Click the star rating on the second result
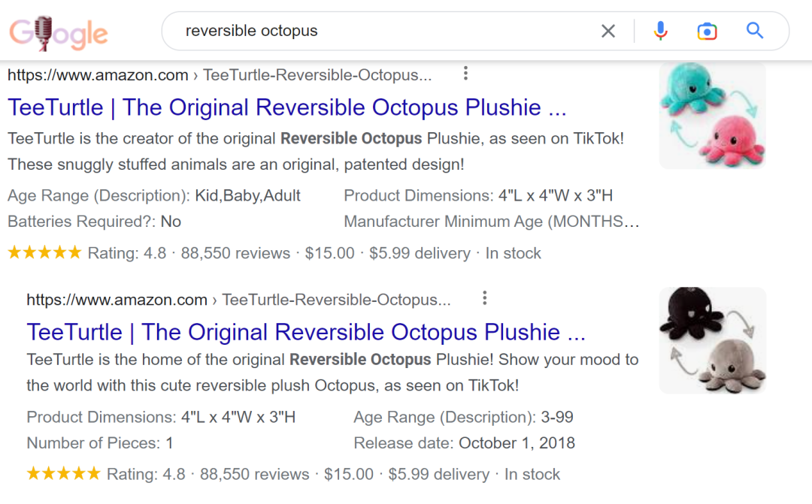The height and width of the screenshot is (504, 812). [x=63, y=474]
